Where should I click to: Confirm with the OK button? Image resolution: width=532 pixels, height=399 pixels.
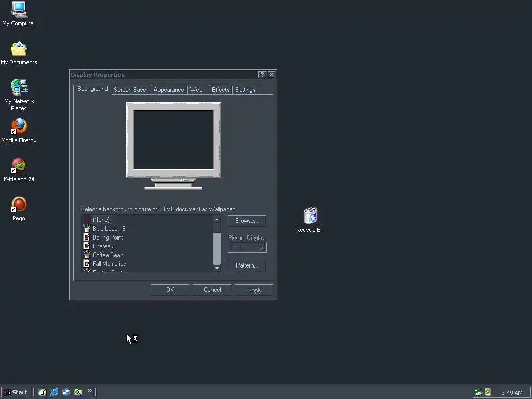coord(170,290)
